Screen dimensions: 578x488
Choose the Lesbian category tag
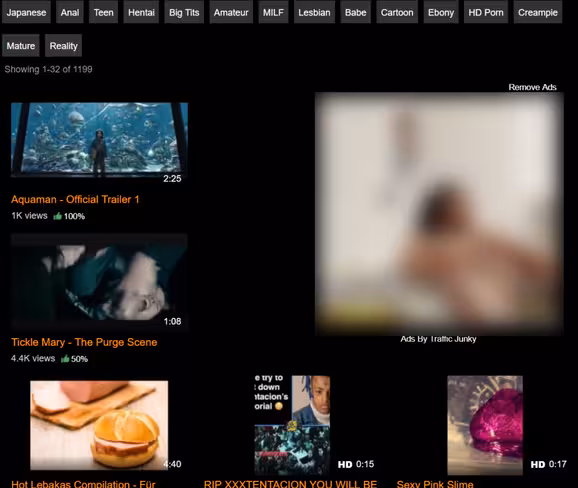314,12
